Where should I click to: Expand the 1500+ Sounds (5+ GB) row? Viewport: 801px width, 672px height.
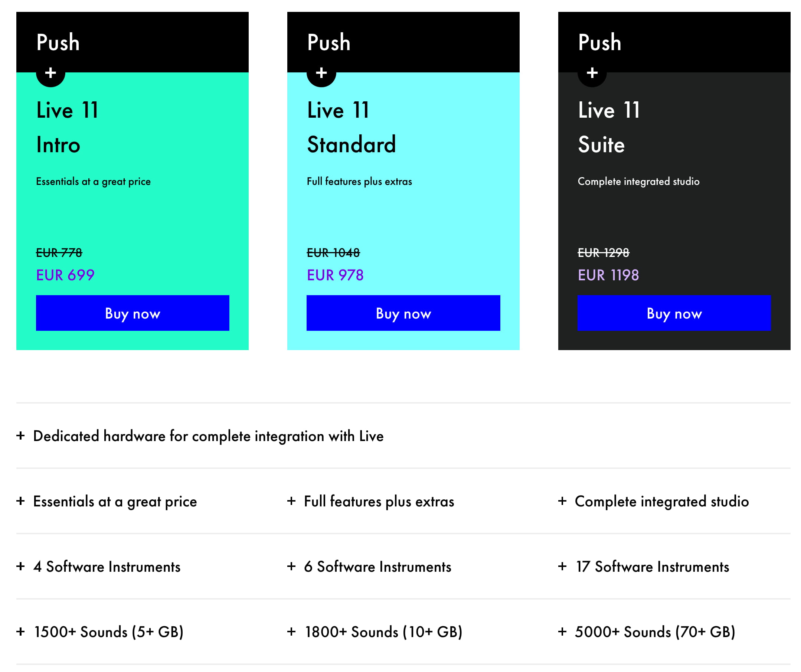[20, 632]
